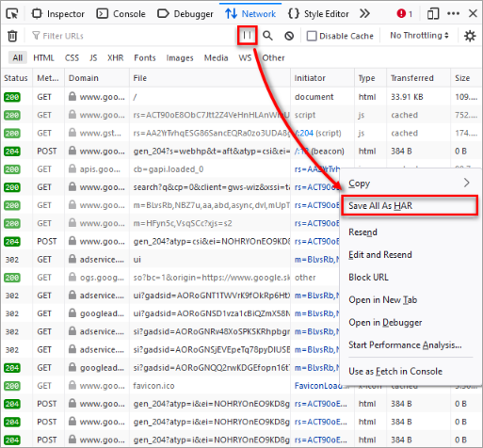Image resolution: width=483 pixels, height=448 pixels.
Task: Open the Style Editor tab
Action: (x=318, y=14)
